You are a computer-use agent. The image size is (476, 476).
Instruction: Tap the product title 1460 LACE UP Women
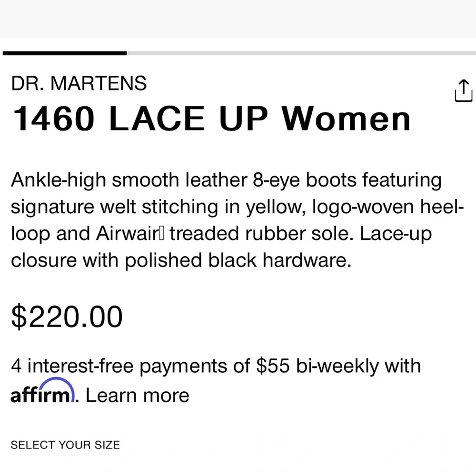tap(211, 119)
